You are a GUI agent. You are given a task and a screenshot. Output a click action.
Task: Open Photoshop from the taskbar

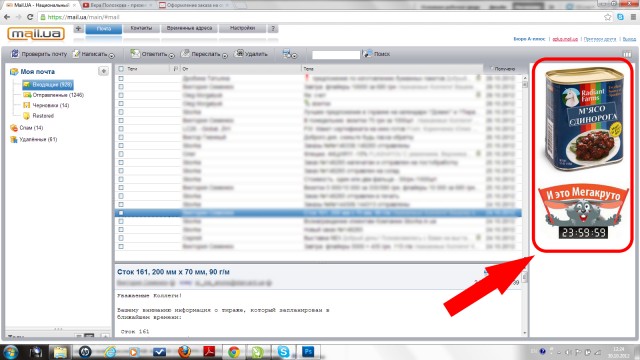pyautogui.click(x=308, y=351)
